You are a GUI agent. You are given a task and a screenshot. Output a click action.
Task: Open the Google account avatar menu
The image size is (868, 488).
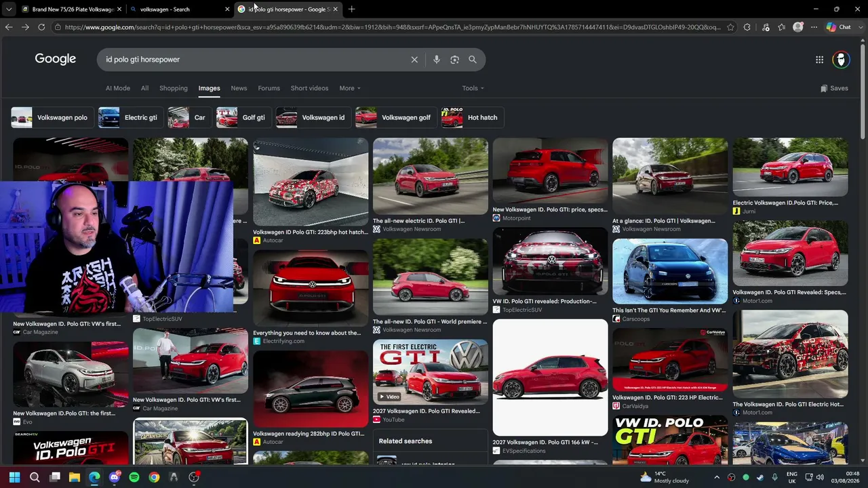[841, 60]
